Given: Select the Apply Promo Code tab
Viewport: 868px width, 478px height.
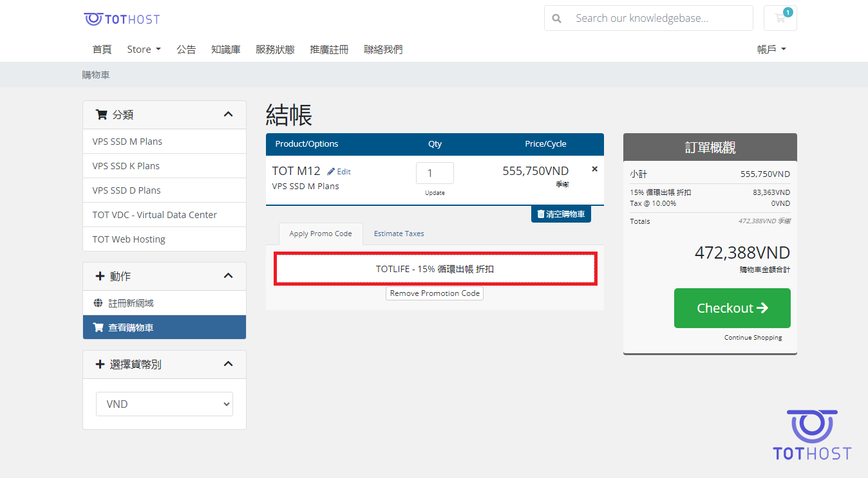Looking at the screenshot, I should [321, 234].
